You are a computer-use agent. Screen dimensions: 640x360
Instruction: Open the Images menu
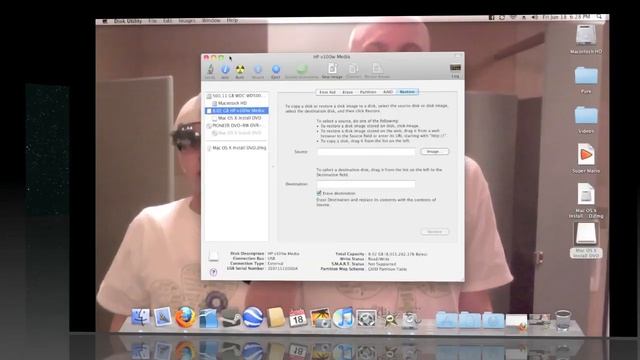click(187, 21)
